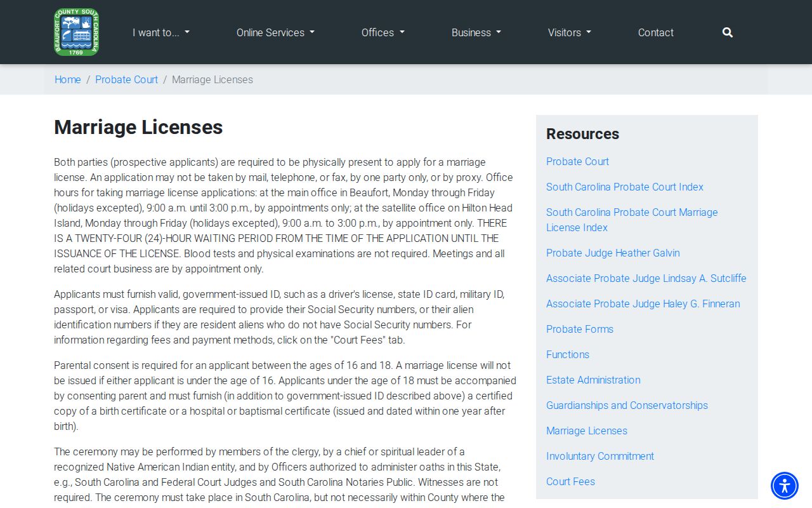Open the accessibility widget button

(x=785, y=486)
